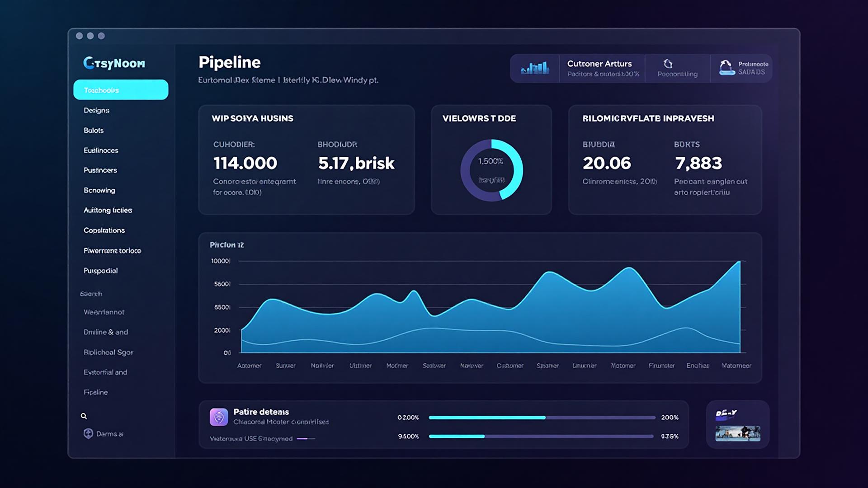This screenshot has height=488, width=868.
Task: Click the search magnifier icon in sidebar
Action: pos(84,416)
